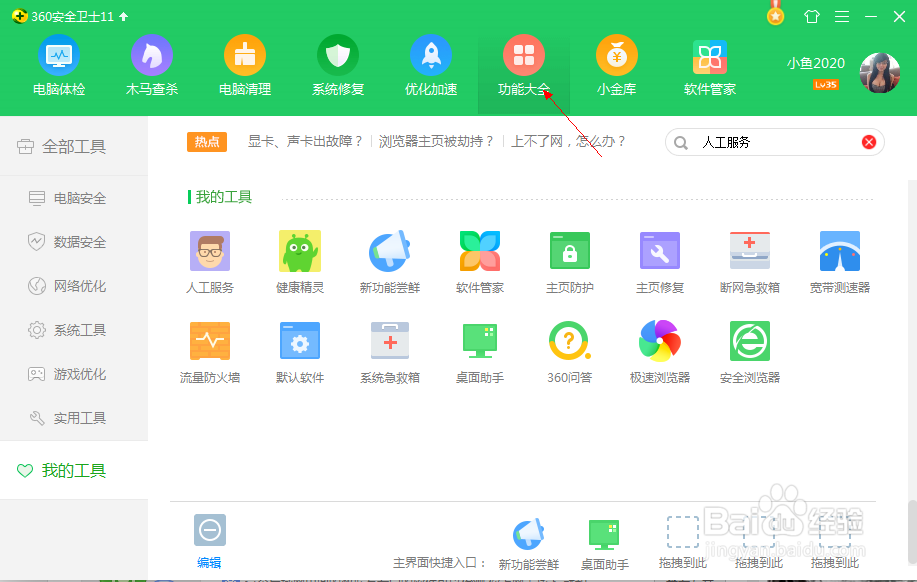Open user profile avatar
This screenshot has width=917, height=582.
[x=880, y=73]
